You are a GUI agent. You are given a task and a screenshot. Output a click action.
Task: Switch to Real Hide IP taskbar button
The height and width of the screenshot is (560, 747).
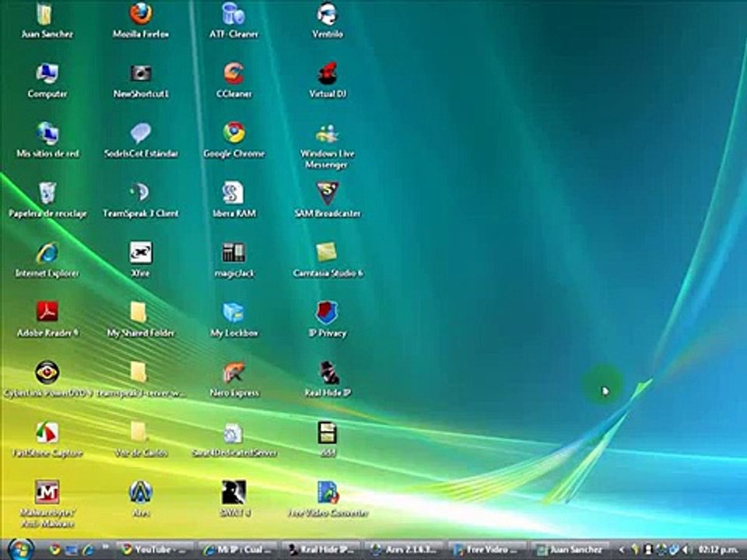click(x=321, y=550)
